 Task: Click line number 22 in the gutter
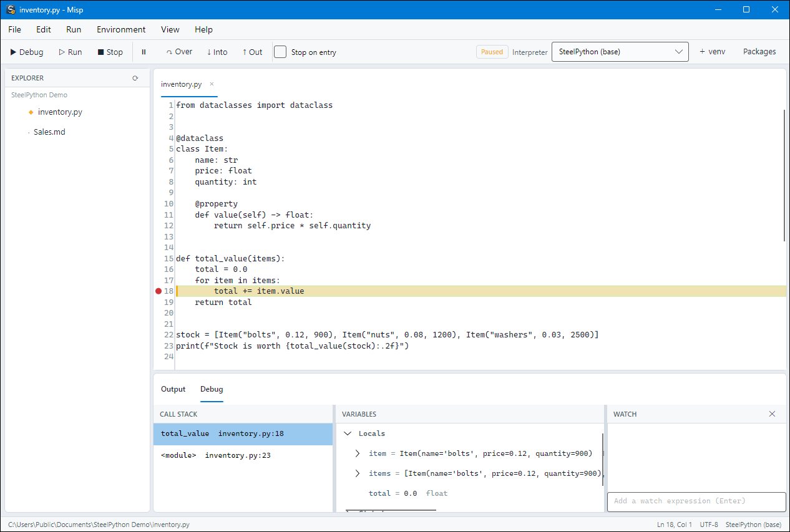(168, 335)
